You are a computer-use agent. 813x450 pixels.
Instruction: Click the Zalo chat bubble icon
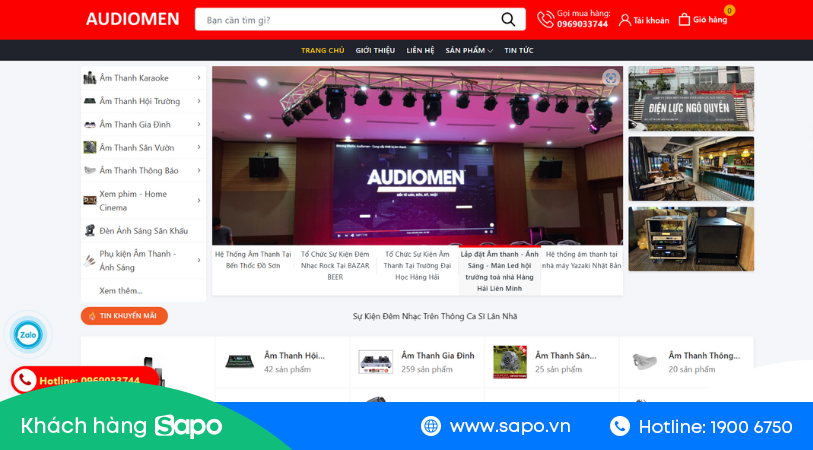pyautogui.click(x=28, y=335)
